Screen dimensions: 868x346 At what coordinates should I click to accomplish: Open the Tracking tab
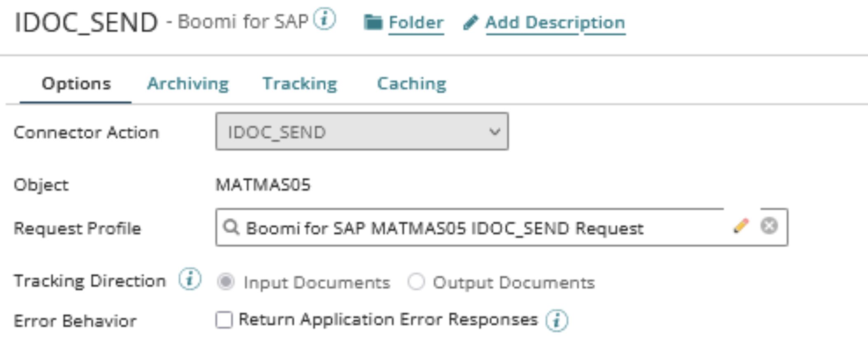coord(300,84)
